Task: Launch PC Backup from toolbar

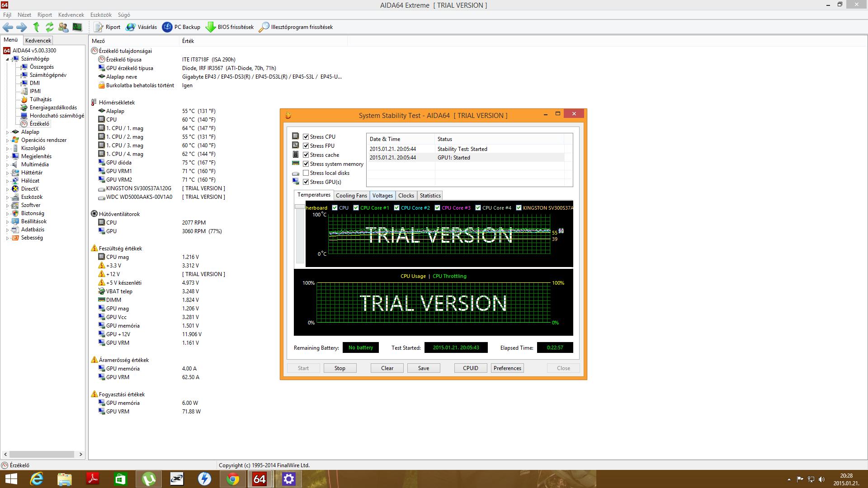Action: click(x=181, y=27)
